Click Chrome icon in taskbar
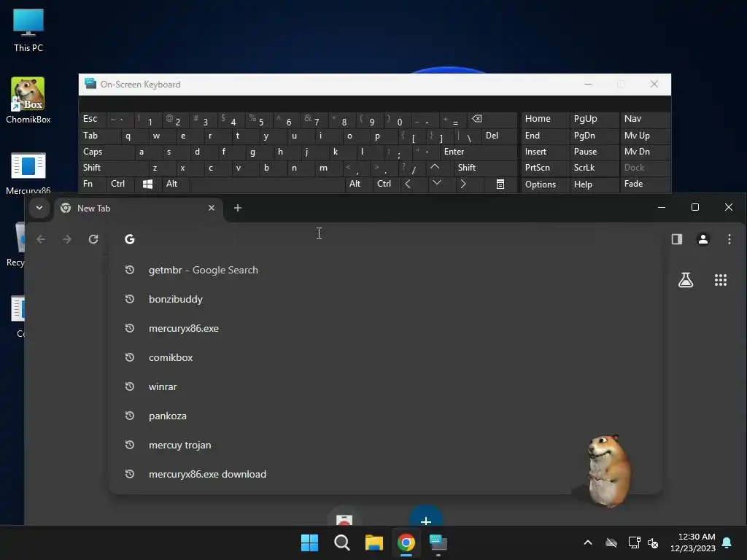747x560 pixels. [x=406, y=542]
